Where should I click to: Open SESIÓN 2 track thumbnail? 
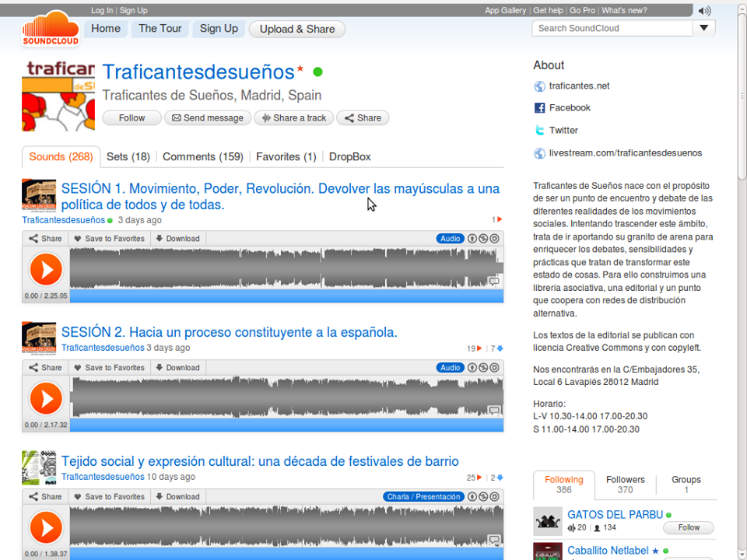[x=39, y=338]
